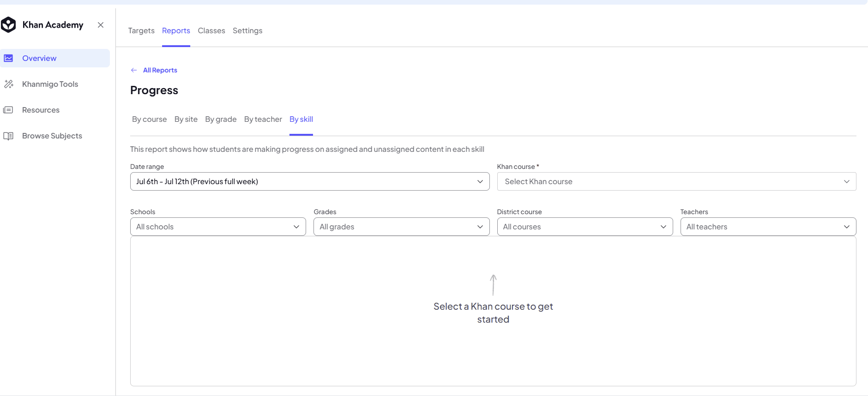Click the 'Date range' field label

point(147,167)
